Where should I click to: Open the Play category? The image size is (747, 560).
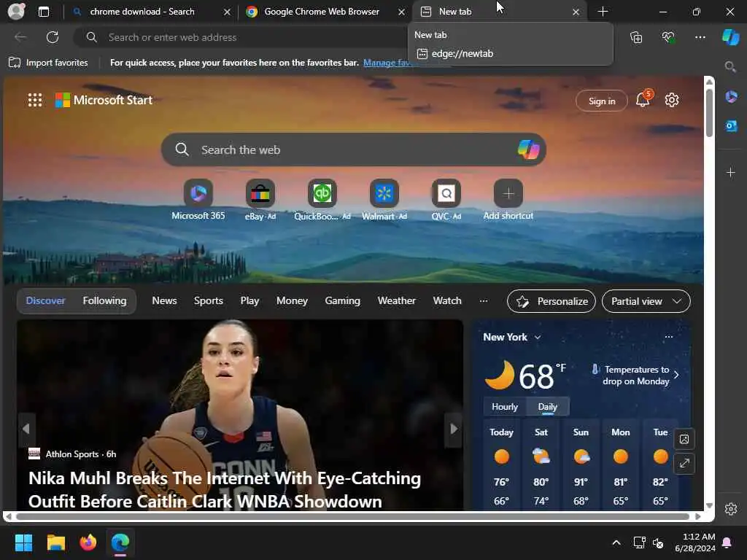[x=249, y=301]
